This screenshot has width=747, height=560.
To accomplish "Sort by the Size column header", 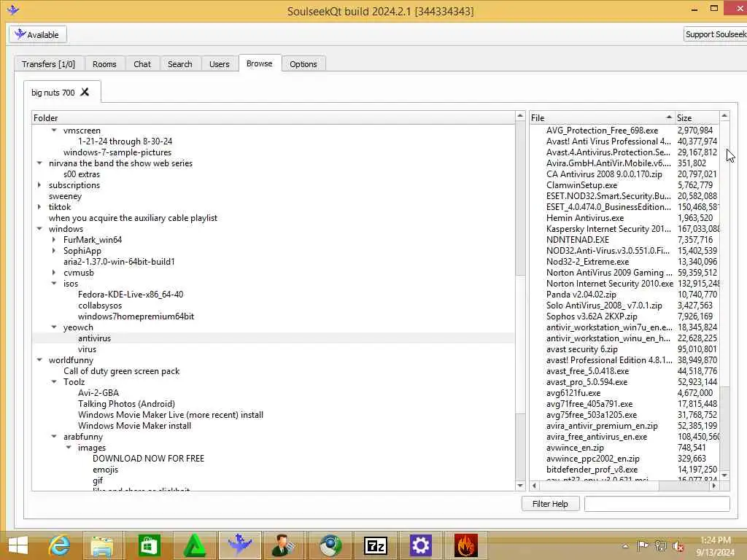I will [x=697, y=117].
